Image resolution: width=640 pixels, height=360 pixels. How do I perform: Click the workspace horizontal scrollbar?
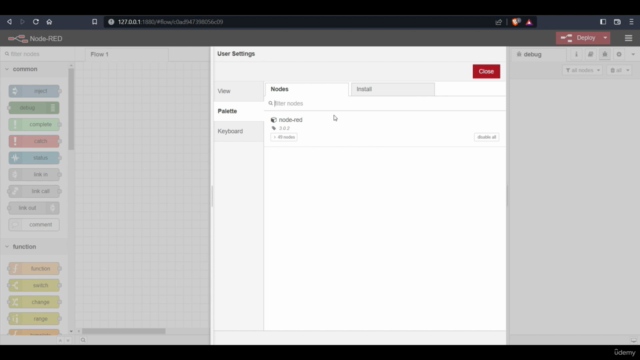coord(124,331)
